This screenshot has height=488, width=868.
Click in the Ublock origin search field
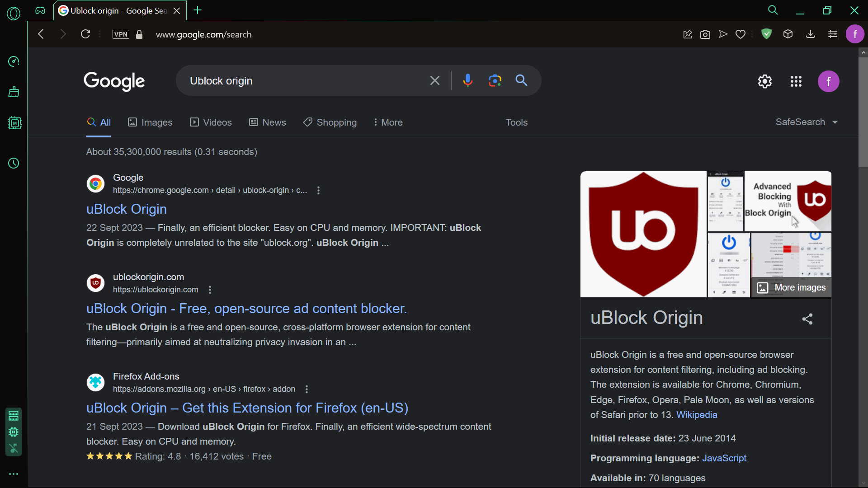tap(301, 80)
